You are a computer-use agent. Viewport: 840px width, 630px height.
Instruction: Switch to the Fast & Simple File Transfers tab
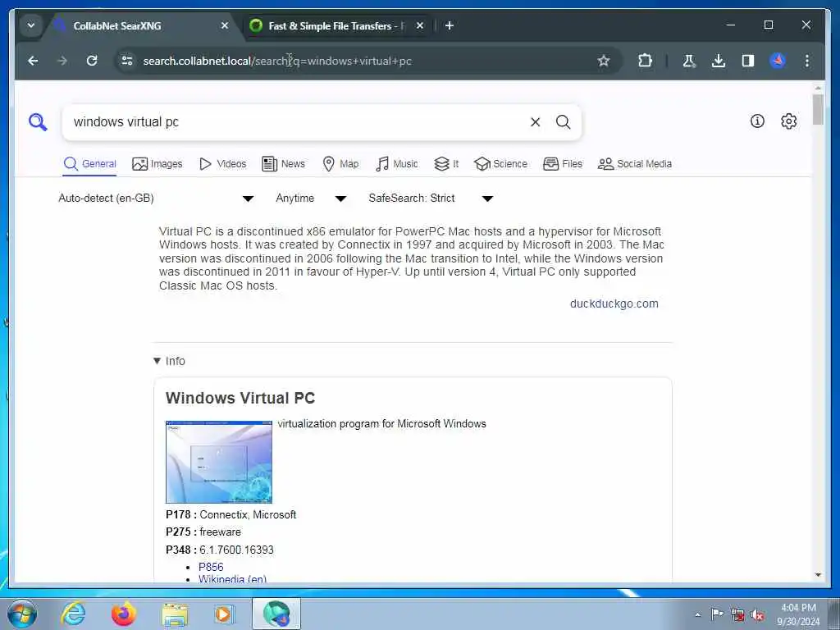tap(336, 25)
